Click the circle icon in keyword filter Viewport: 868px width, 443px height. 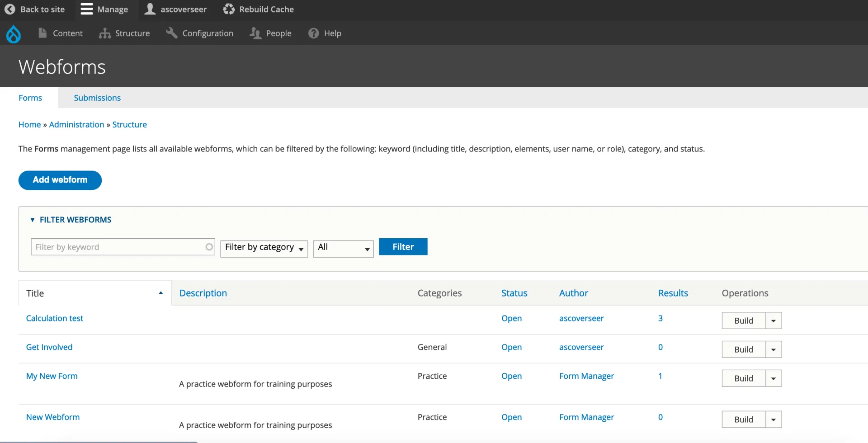(209, 247)
